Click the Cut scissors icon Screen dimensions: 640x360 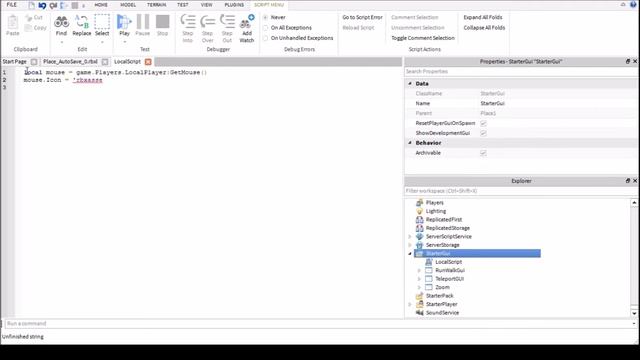(29, 18)
